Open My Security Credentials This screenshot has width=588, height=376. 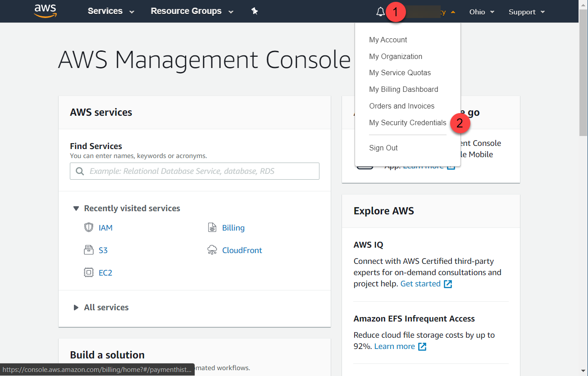407,122
